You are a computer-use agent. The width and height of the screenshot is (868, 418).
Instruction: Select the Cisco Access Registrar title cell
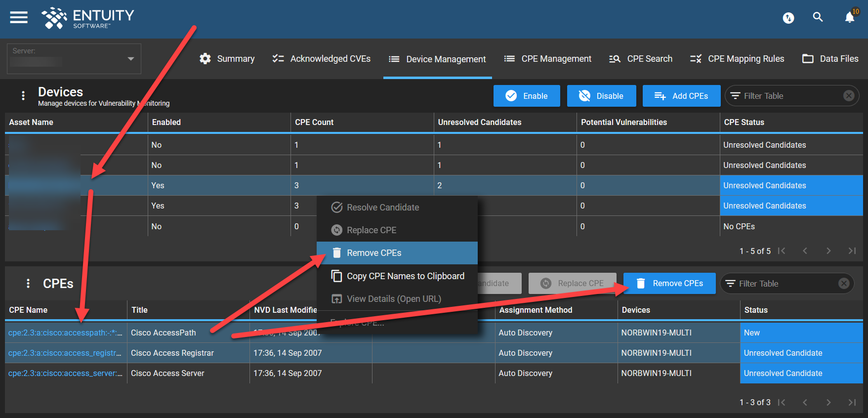click(x=188, y=353)
